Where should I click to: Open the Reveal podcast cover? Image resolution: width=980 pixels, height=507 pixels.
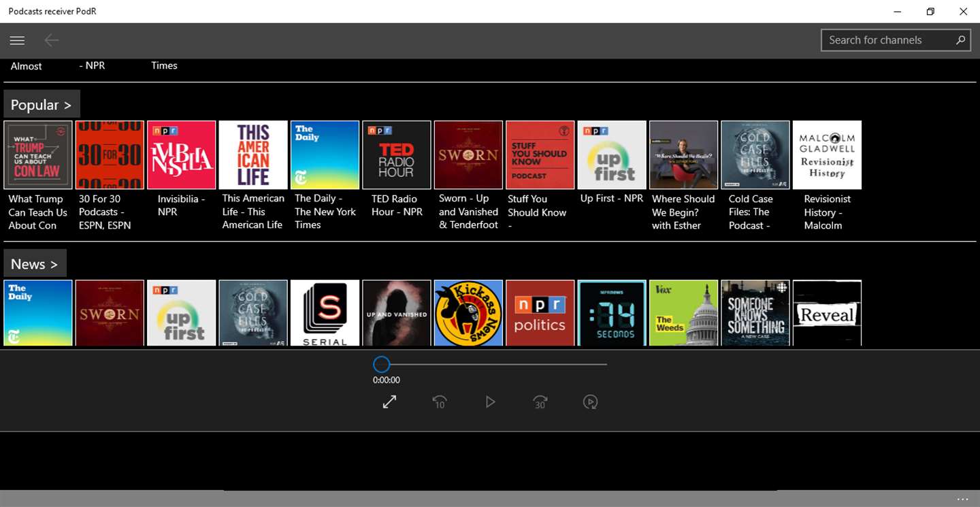tap(828, 313)
